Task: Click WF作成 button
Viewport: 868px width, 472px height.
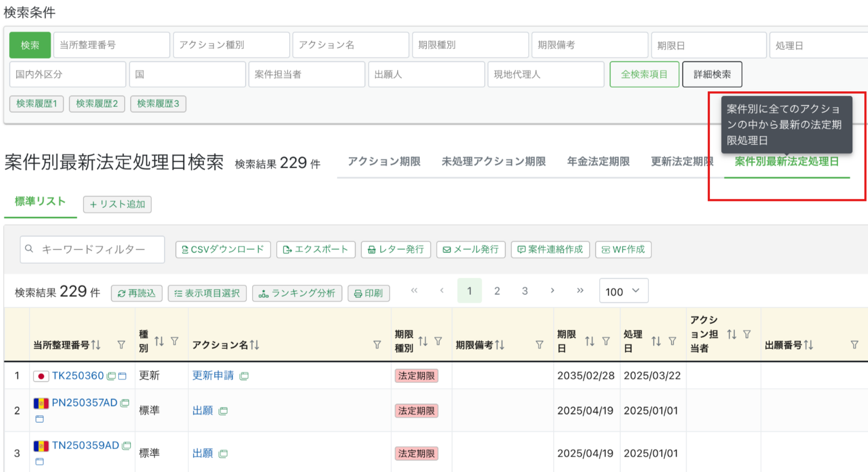Action: (623, 250)
